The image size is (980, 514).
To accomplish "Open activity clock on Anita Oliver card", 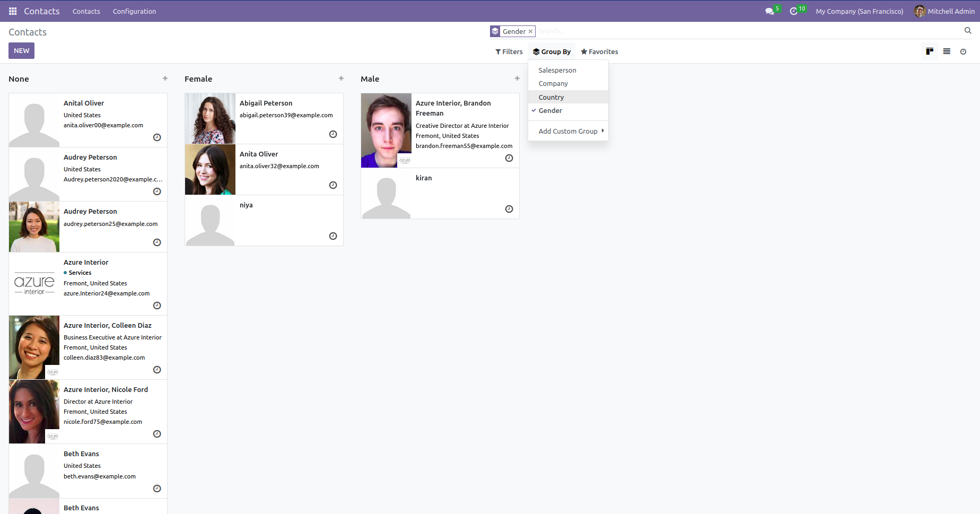I will [333, 185].
